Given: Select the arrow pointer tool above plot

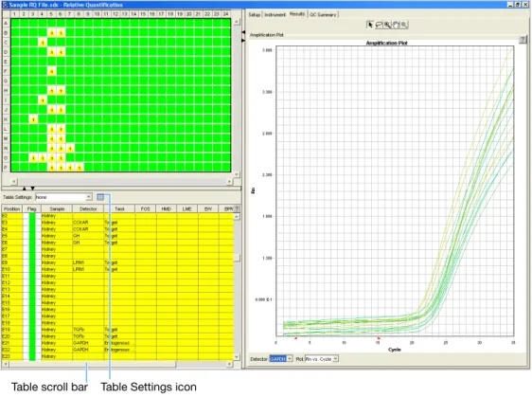Looking at the screenshot, I should (x=370, y=25).
